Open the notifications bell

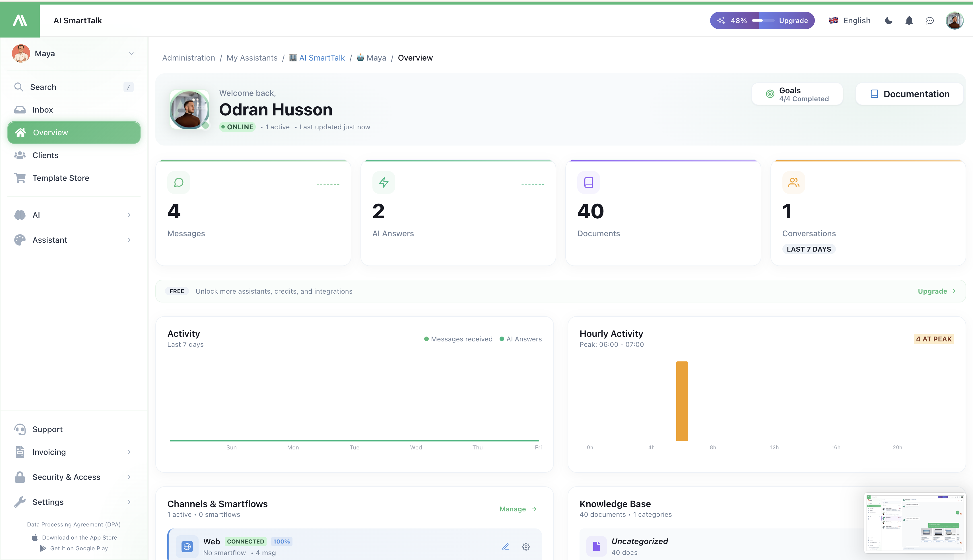click(x=909, y=21)
